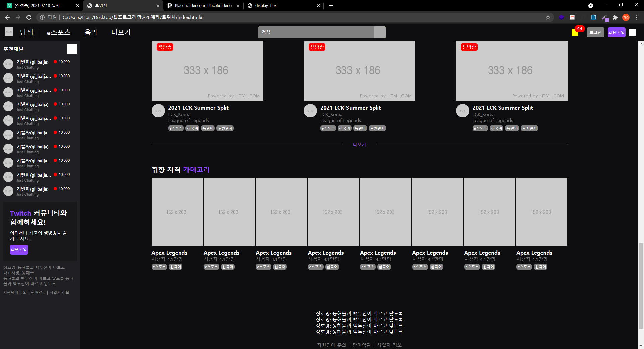Click the page vertical scrollbar thumb
This screenshot has width=644, height=349.
pyautogui.click(x=641, y=286)
